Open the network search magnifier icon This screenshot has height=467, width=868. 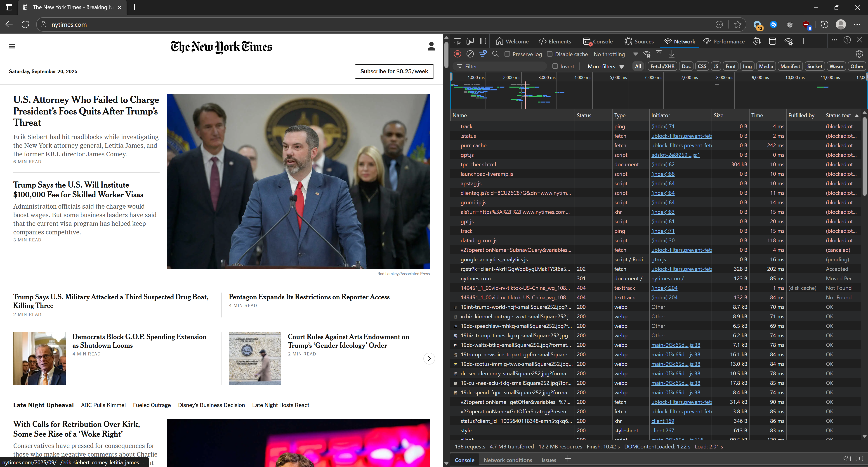point(495,54)
